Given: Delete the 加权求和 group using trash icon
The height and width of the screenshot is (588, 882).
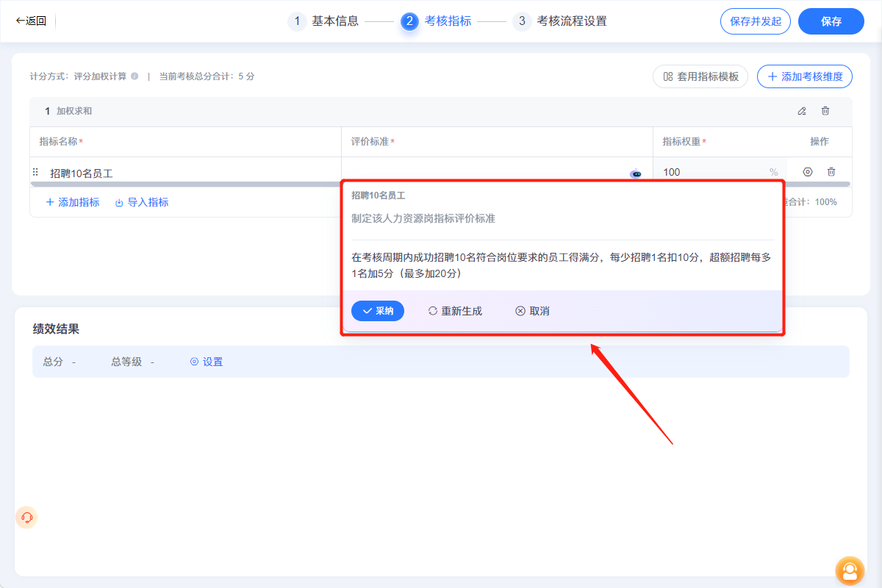Looking at the screenshot, I should click(825, 111).
